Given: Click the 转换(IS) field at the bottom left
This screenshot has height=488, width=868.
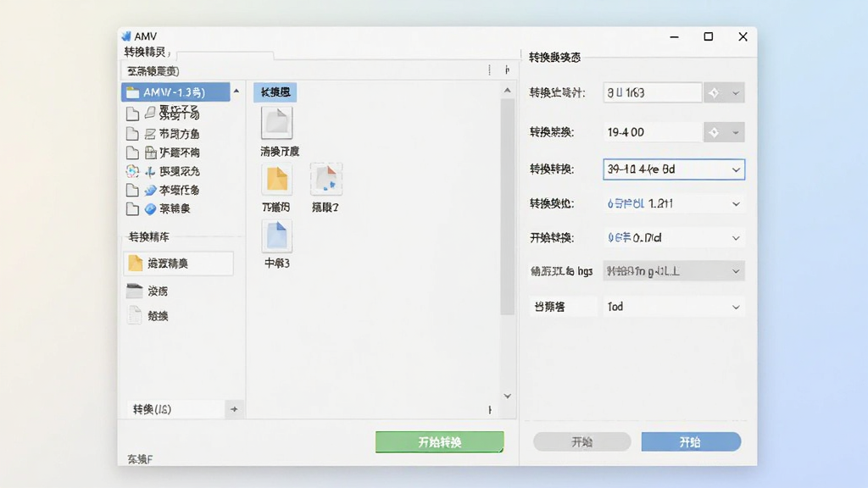Looking at the screenshot, I should [175, 409].
